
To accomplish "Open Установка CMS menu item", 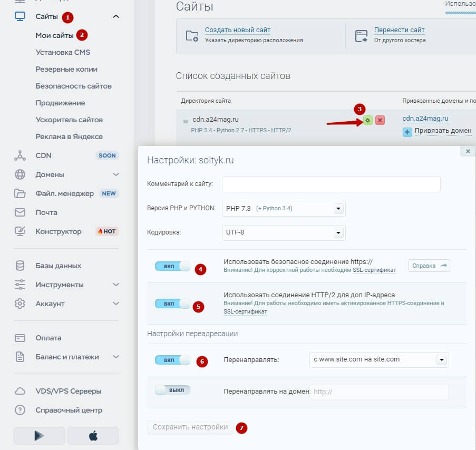I will pyautogui.click(x=63, y=52).
